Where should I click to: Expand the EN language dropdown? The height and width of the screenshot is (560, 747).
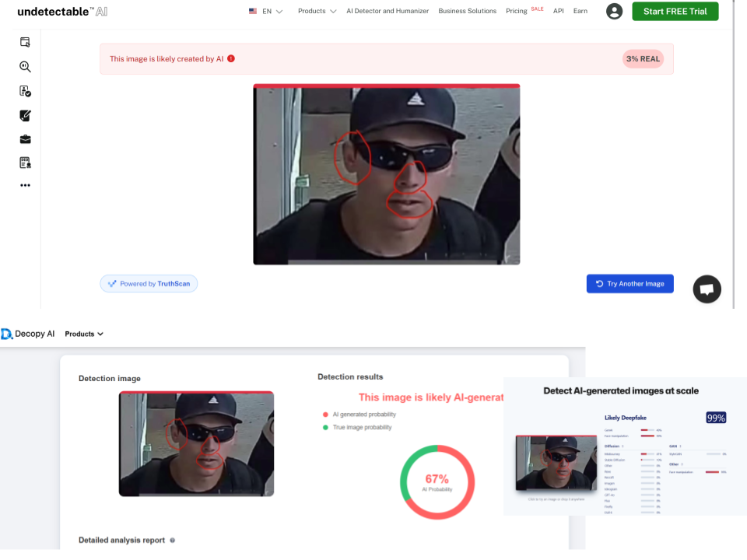266,12
